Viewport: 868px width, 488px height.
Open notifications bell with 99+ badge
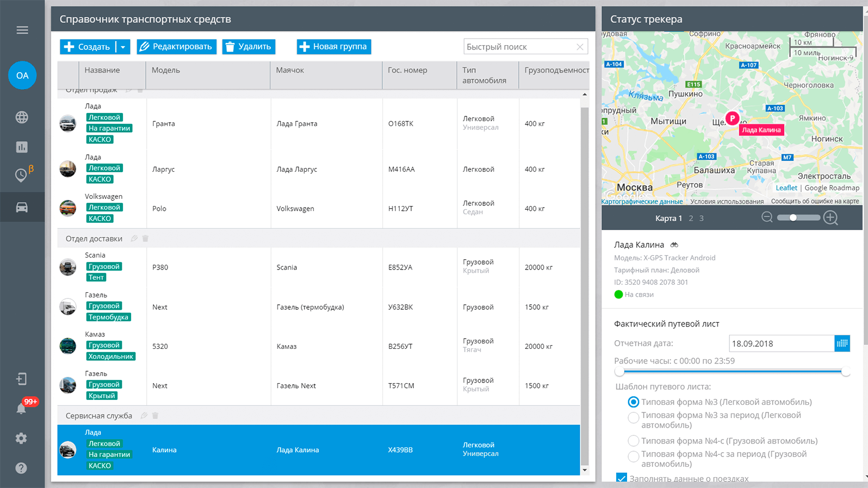(x=21, y=408)
